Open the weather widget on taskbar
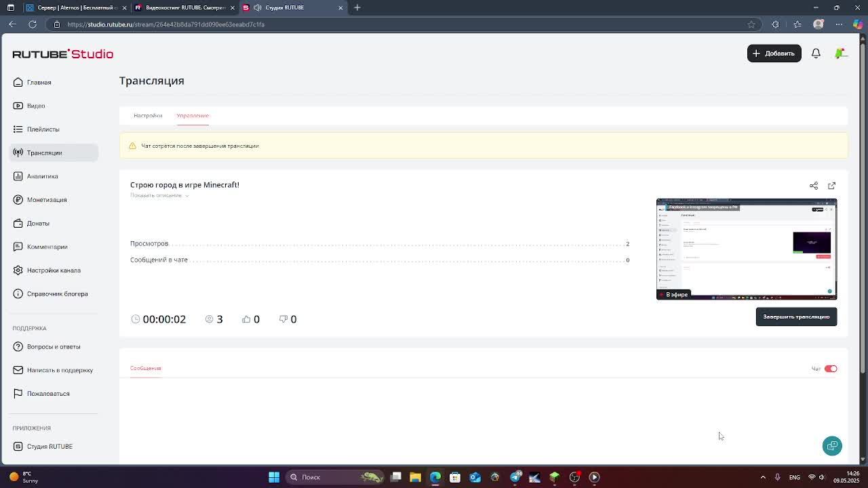The width and height of the screenshot is (868, 488). [x=24, y=477]
